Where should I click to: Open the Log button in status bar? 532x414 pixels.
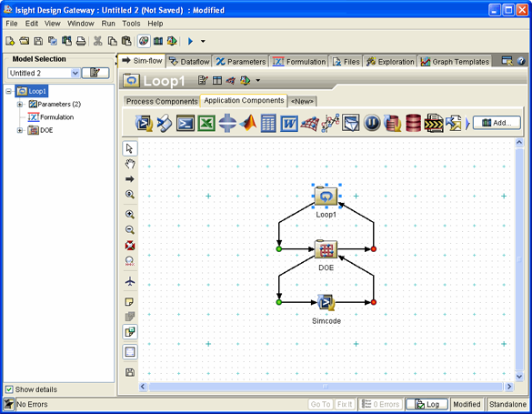click(427, 404)
